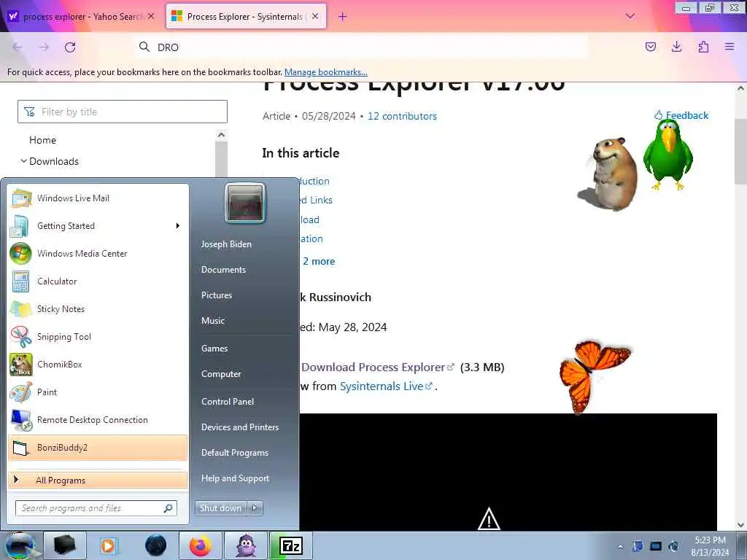
Task: Open Games from Start menu
Action: point(214,349)
